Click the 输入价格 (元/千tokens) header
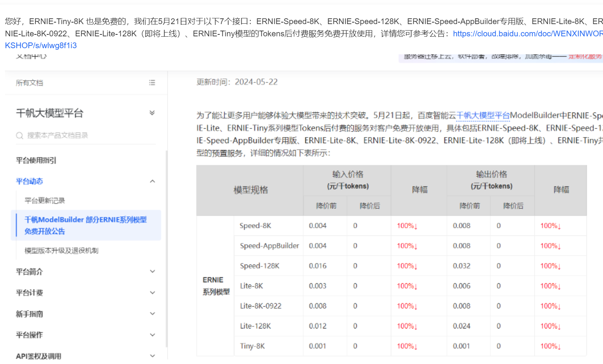 (348, 180)
